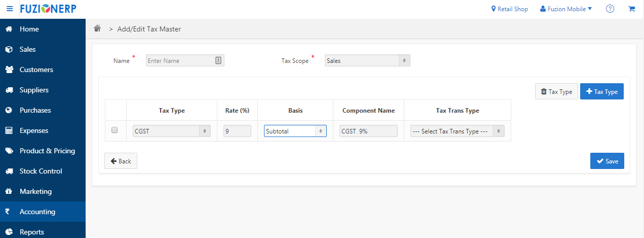Screen dimensions: 644x238
Task: Add a new Tax Type row
Action: pyautogui.click(x=601, y=91)
